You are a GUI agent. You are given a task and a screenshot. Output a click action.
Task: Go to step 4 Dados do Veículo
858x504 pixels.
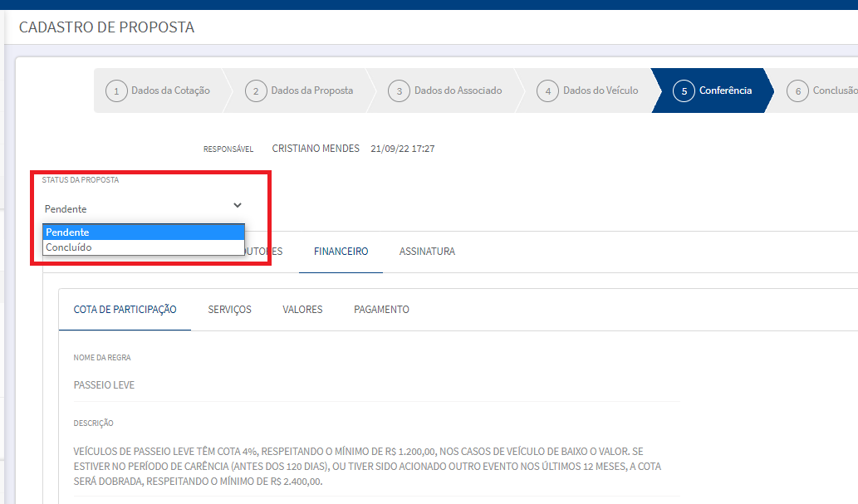(x=588, y=91)
